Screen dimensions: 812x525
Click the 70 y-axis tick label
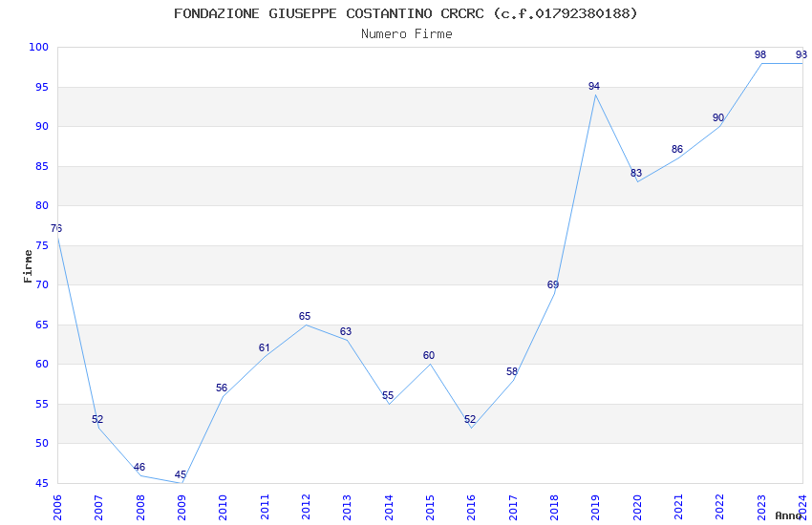(x=42, y=285)
